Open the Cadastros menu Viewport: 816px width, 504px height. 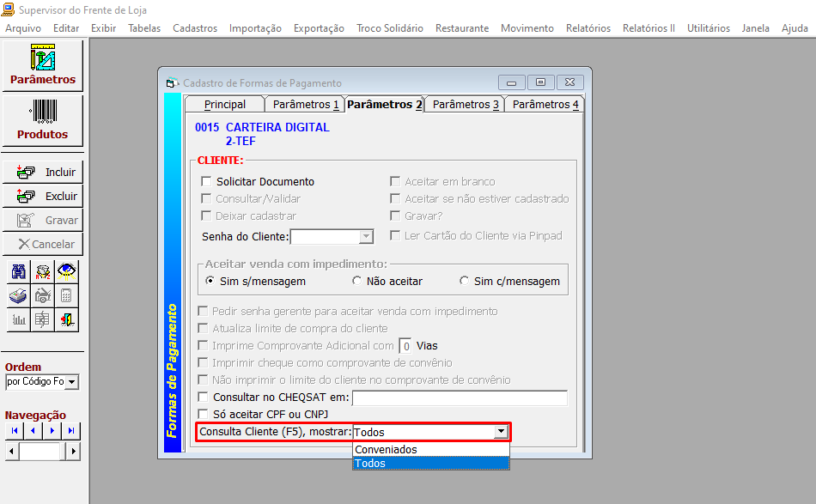(195, 28)
